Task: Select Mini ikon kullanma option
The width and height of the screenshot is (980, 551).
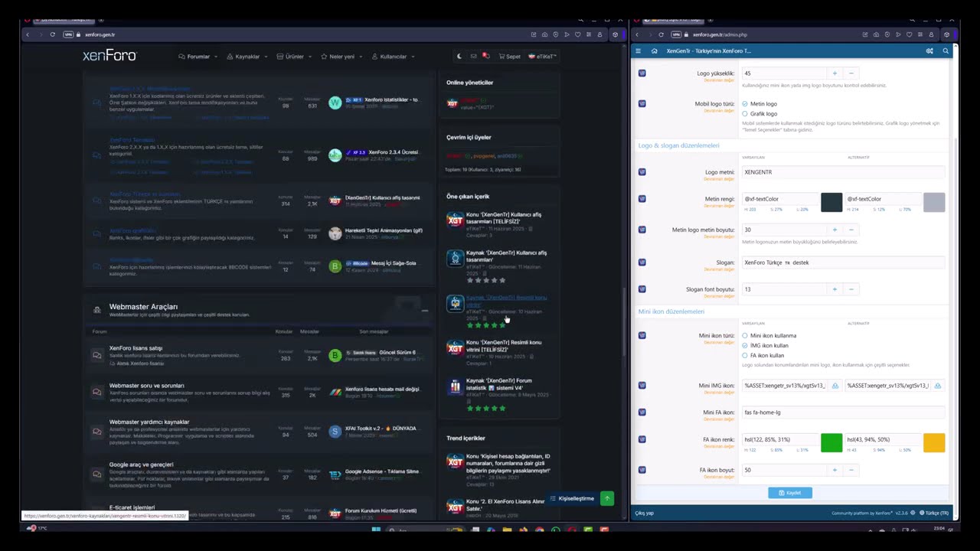Action: click(745, 336)
